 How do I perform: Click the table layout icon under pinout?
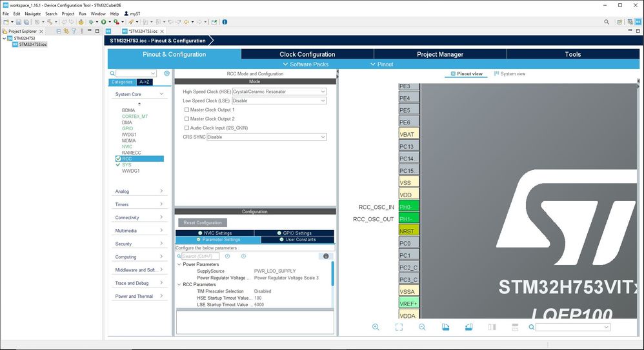coord(515,327)
